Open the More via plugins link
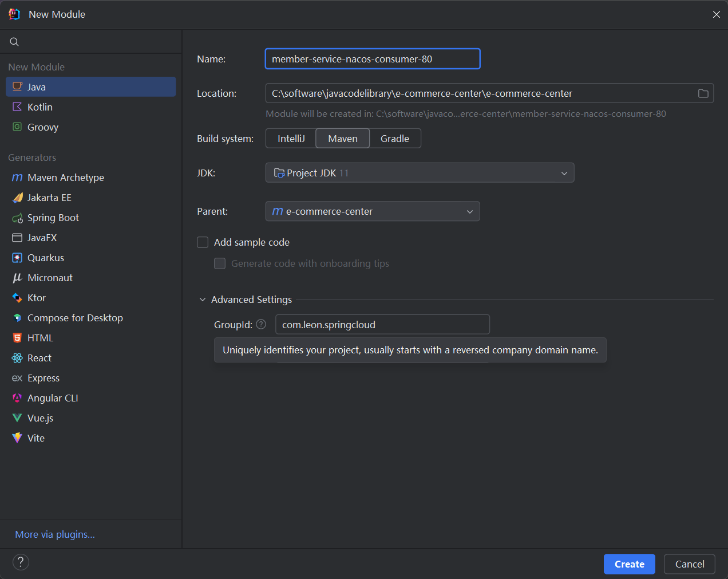 (55, 534)
